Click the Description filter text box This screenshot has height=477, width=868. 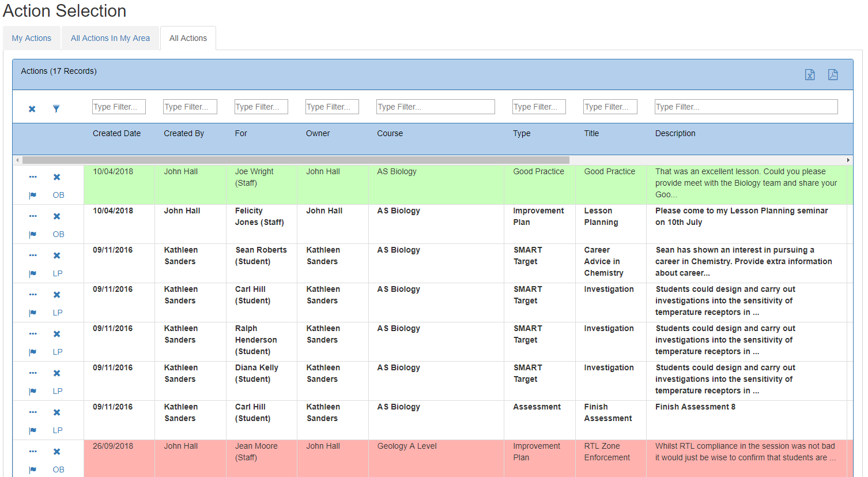746,107
